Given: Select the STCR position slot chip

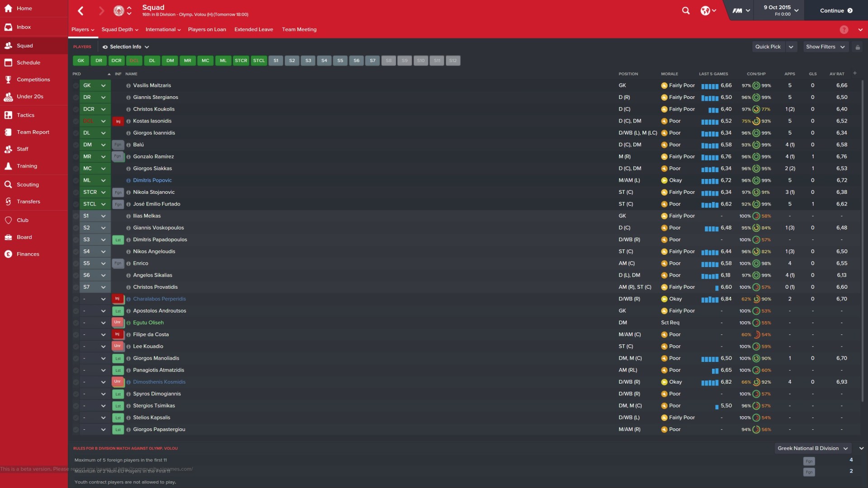Looking at the screenshot, I should [241, 61].
